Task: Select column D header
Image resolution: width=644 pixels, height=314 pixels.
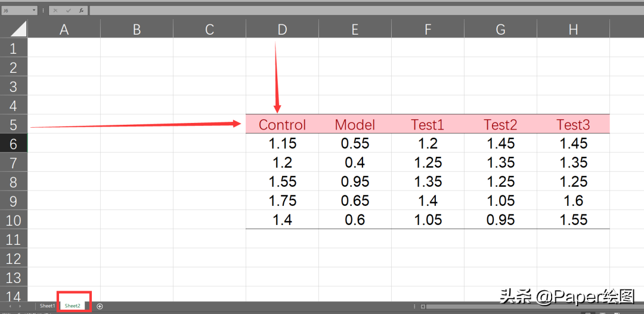Action: [282, 29]
